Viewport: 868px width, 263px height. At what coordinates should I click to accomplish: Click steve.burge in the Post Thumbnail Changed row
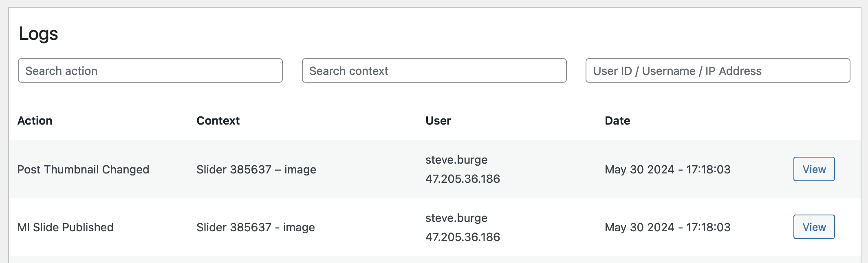[x=456, y=160]
